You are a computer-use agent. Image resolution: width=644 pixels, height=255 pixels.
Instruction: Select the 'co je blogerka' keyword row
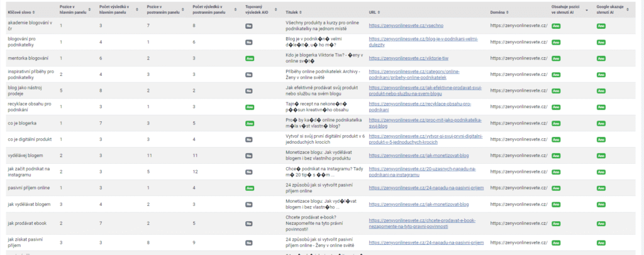coord(22,122)
